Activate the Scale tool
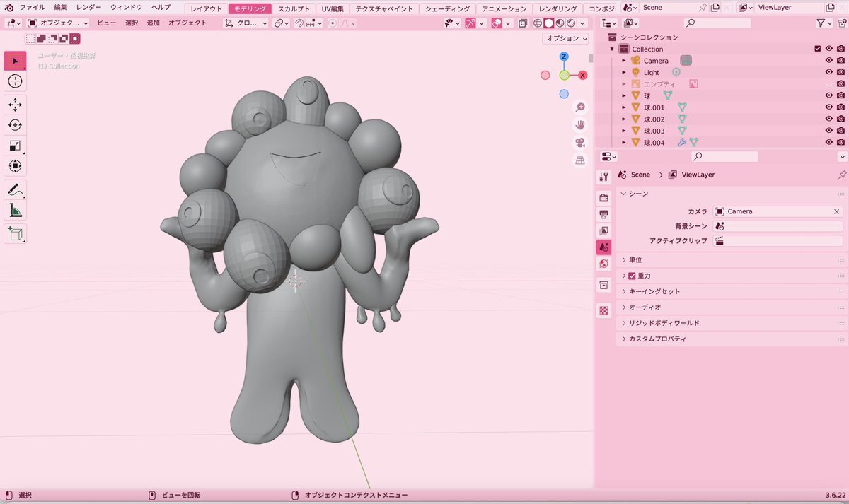The width and height of the screenshot is (849, 504). coord(15,146)
